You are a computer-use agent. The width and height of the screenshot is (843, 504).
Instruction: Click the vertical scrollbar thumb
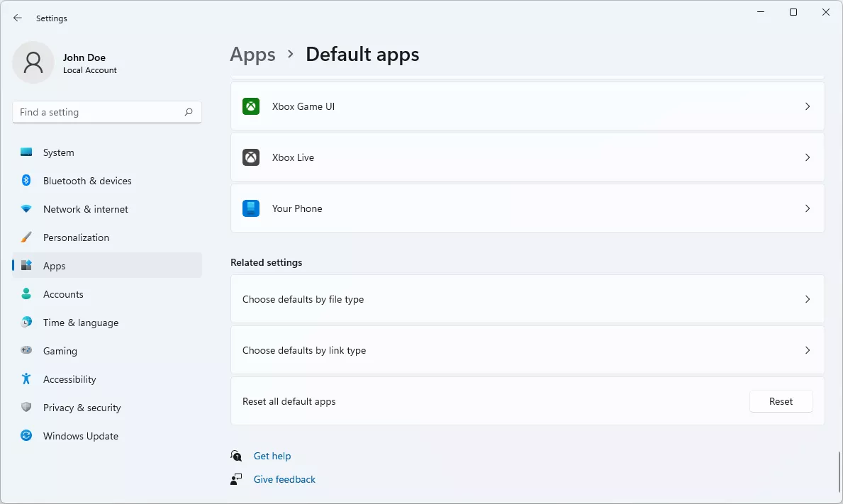pos(839,473)
